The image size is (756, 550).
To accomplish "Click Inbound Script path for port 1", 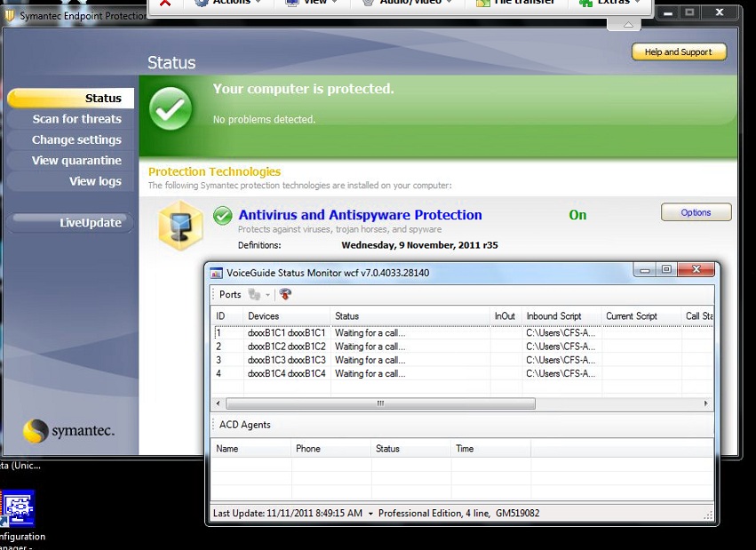I will [561, 333].
